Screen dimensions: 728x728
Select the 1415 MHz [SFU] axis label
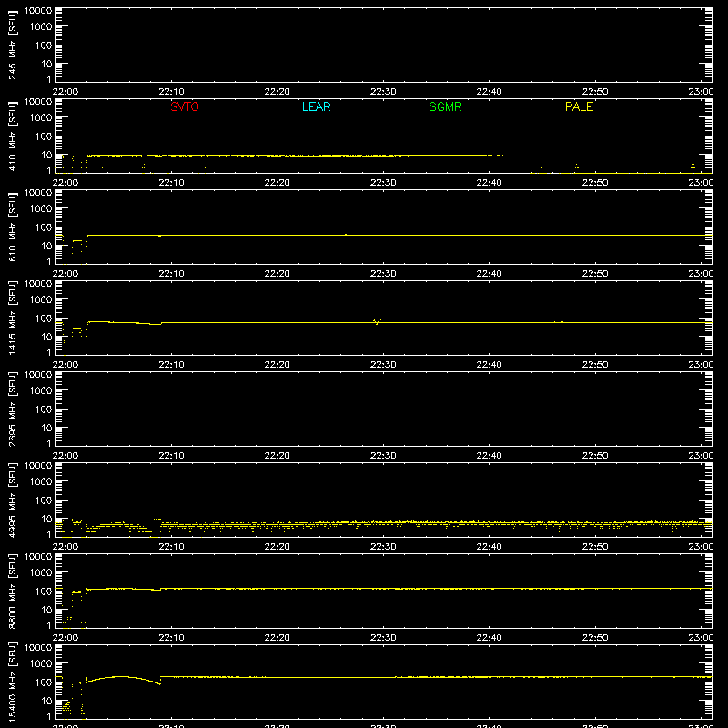tap(12, 318)
